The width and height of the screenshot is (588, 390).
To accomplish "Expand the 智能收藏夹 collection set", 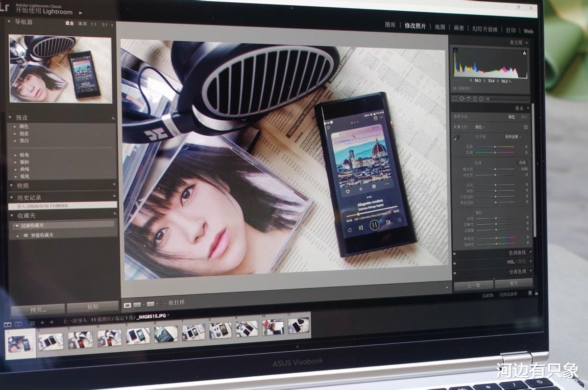I will pos(18,235).
